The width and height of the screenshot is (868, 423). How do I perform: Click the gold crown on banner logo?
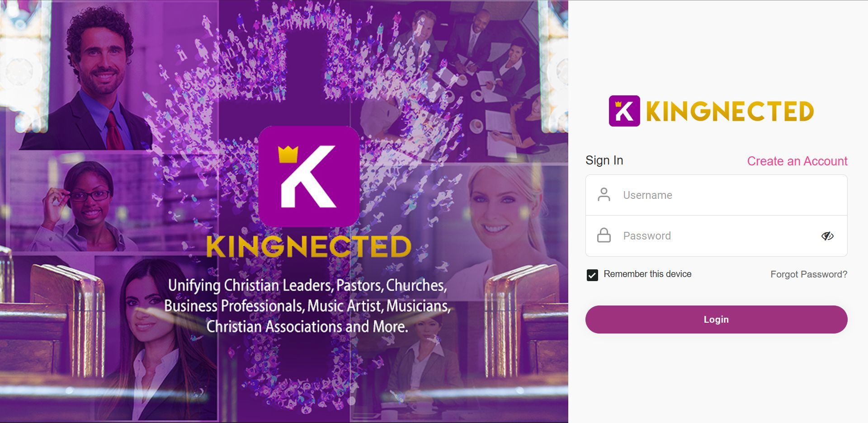288,154
